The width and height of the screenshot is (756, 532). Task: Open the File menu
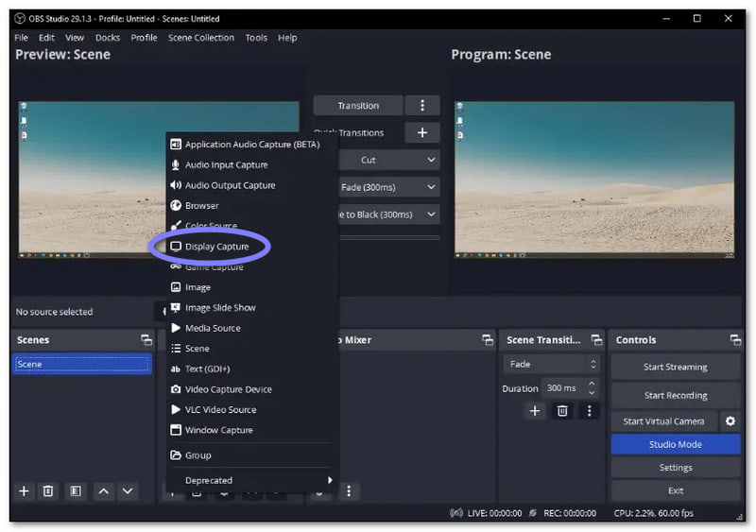(x=21, y=38)
